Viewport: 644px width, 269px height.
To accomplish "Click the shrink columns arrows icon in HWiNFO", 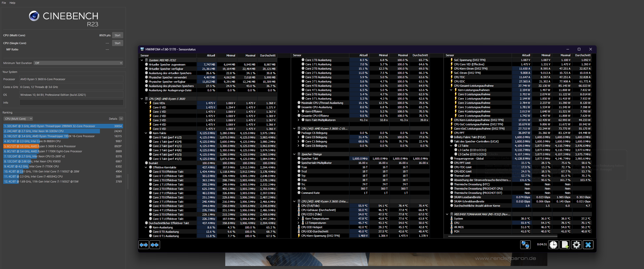I will [x=155, y=245].
